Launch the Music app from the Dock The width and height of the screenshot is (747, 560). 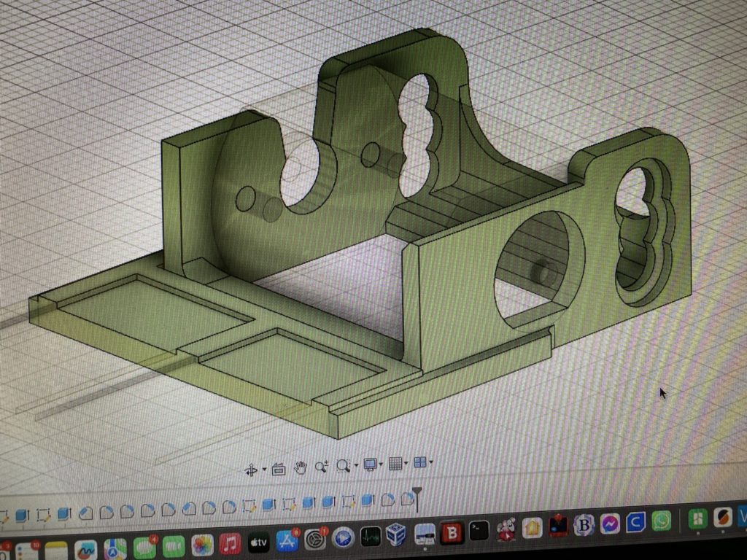tap(230, 543)
